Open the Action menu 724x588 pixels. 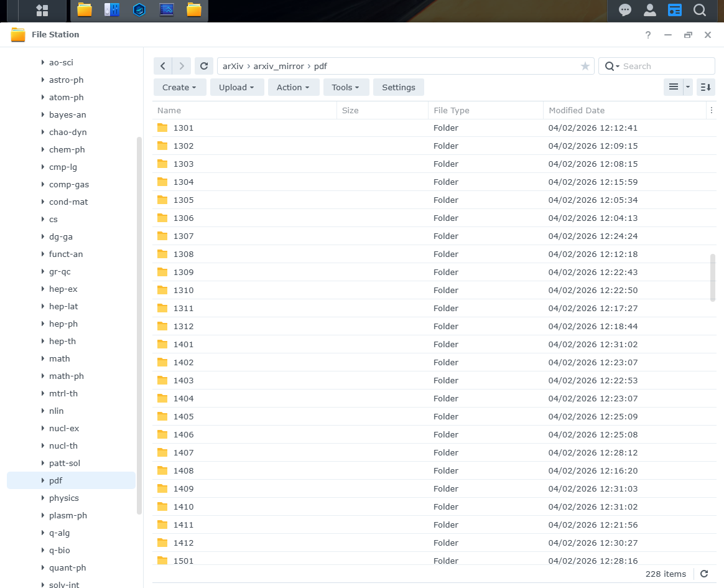click(294, 87)
